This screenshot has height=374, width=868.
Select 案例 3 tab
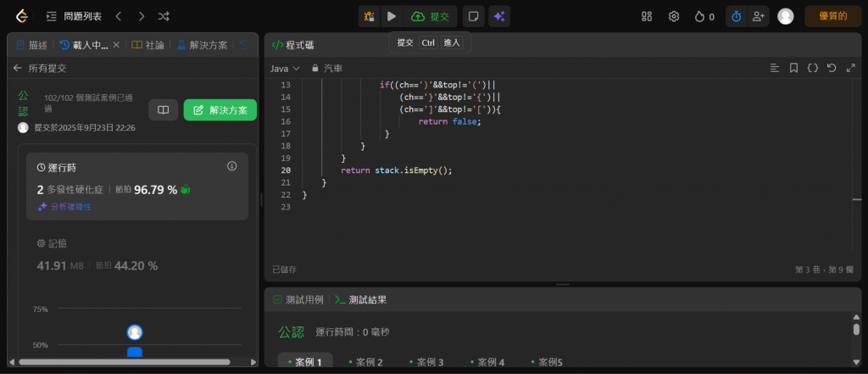tap(426, 362)
